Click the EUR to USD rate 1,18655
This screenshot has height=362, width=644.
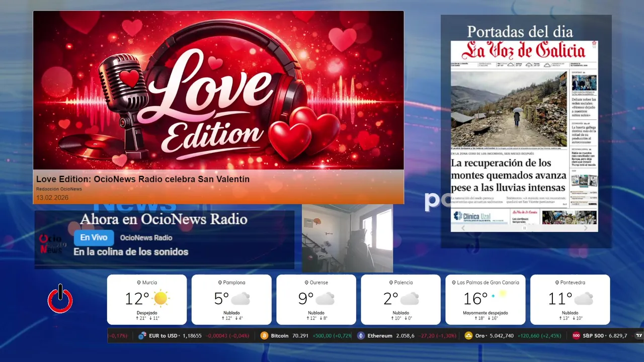click(192, 335)
